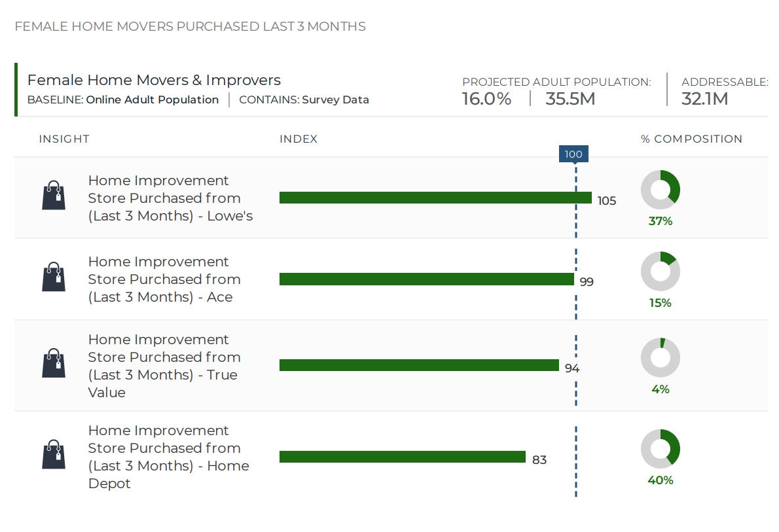Click the 40% composition label
Image resolution: width=779 pixels, height=532 pixels.
click(661, 480)
